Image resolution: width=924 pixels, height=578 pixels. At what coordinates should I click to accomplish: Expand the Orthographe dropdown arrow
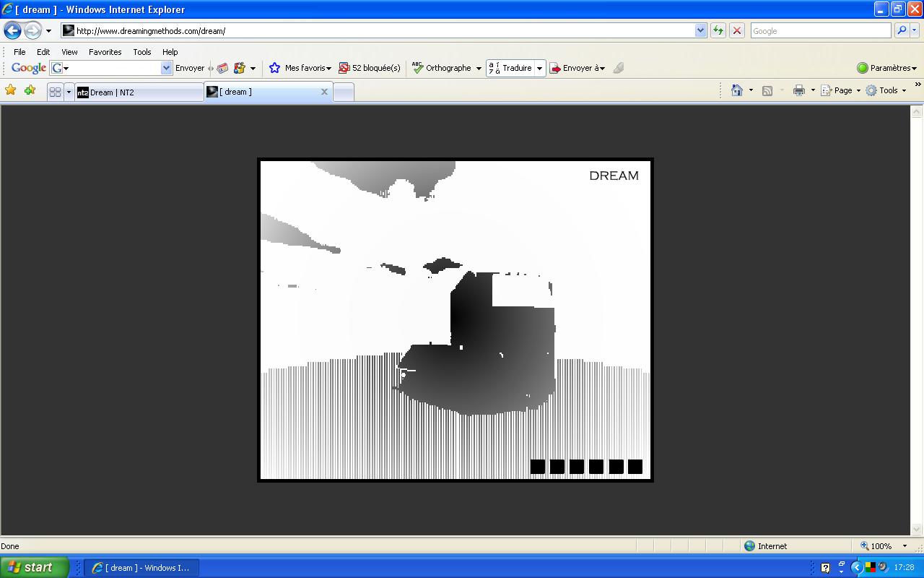(478, 69)
